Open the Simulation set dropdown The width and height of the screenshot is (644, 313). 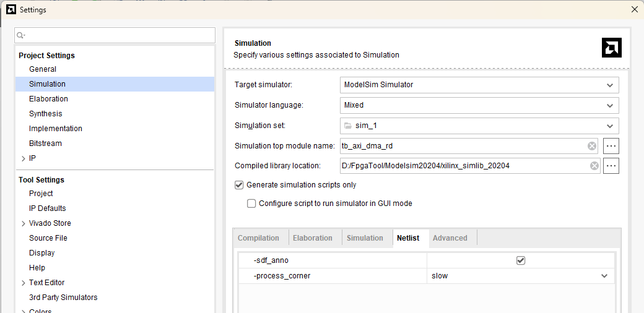[479, 126]
